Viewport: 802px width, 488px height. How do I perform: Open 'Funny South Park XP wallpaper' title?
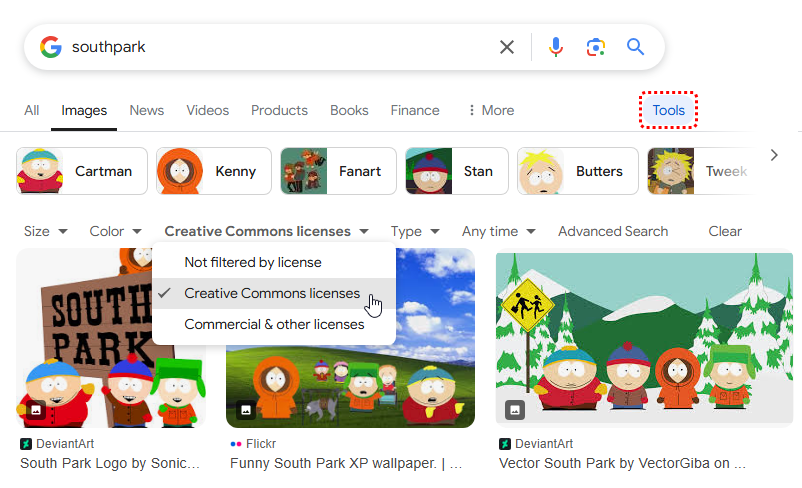tap(346, 463)
